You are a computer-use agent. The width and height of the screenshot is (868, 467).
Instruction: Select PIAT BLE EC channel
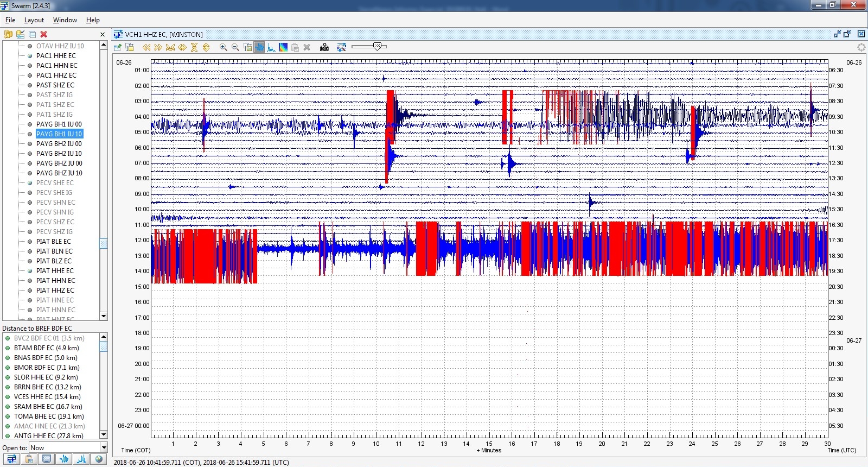pyautogui.click(x=54, y=242)
